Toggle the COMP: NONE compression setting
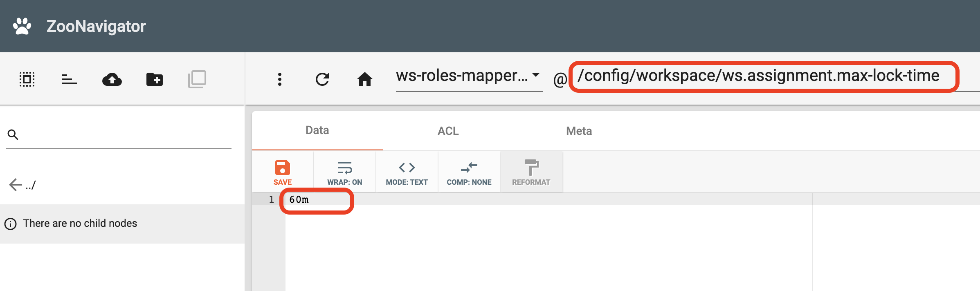 tap(469, 172)
